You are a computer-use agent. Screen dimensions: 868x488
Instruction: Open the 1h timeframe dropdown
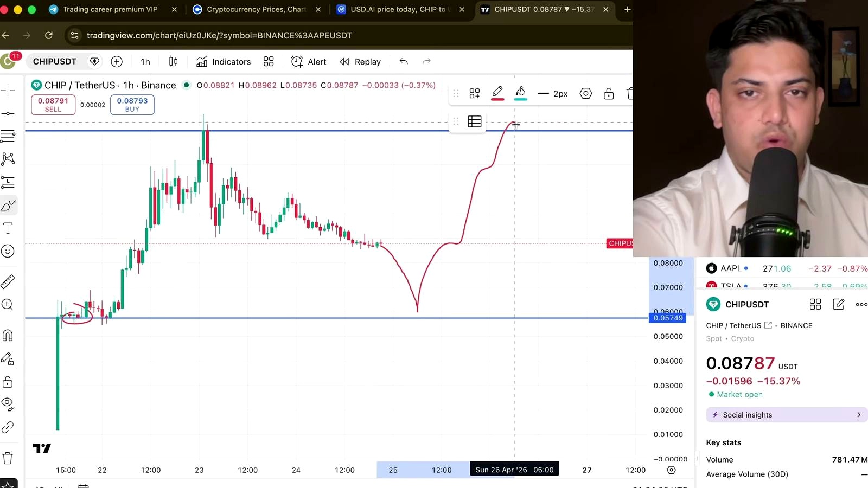(145, 62)
